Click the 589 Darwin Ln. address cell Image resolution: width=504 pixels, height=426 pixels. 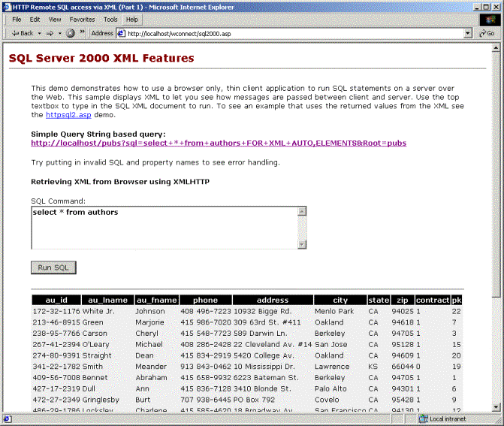[261, 333]
